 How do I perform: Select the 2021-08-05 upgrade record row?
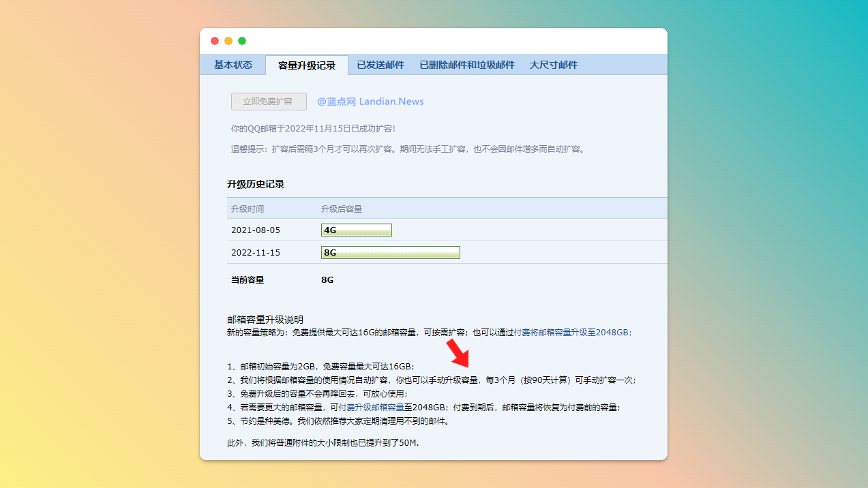pos(256,230)
